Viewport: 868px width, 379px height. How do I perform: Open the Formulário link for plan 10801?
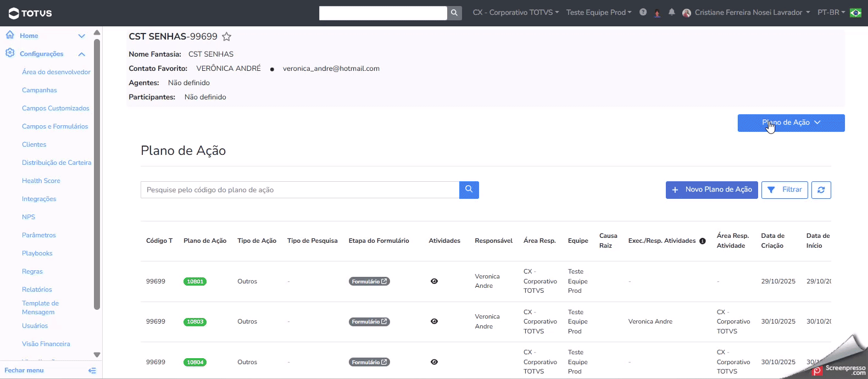pyautogui.click(x=369, y=281)
